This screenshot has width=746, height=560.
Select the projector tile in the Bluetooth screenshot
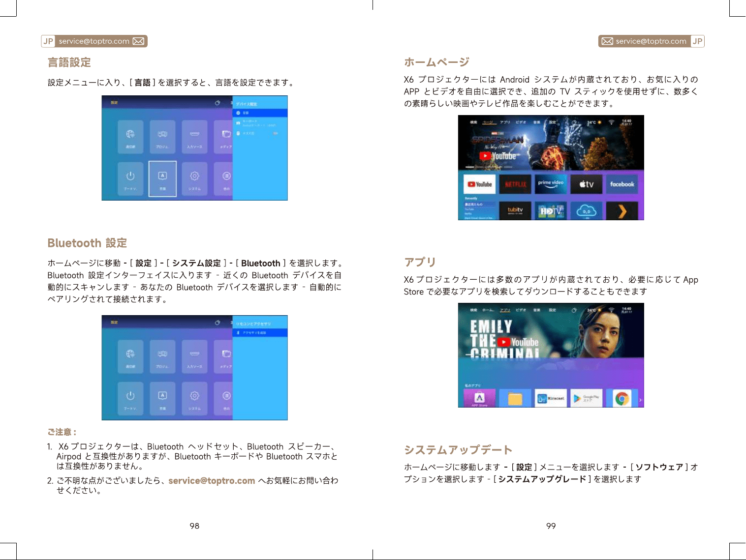[162, 356]
